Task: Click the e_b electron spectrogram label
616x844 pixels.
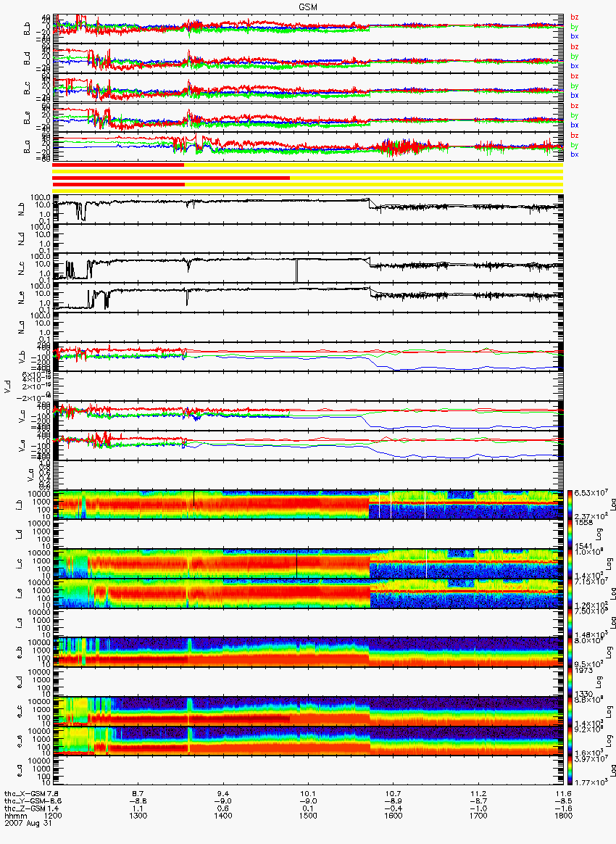Action: click(x=20, y=652)
